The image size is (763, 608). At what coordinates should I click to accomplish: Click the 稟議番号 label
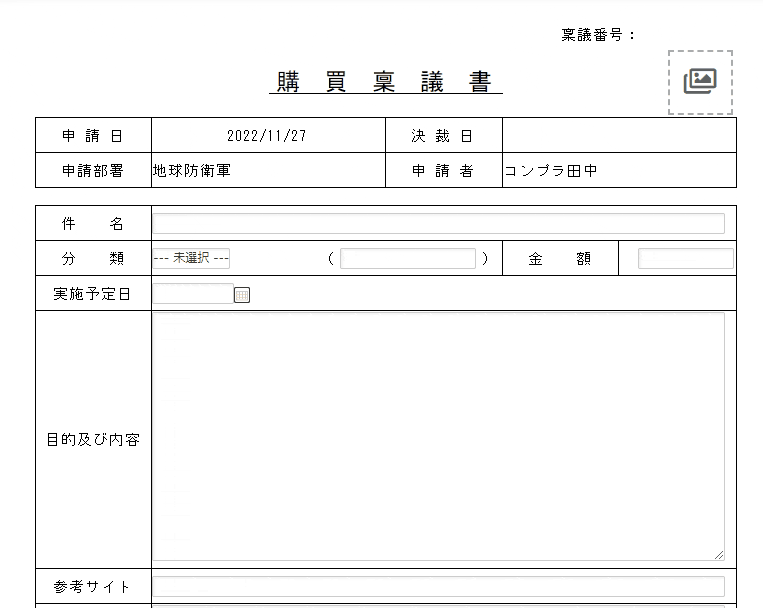[x=598, y=35]
